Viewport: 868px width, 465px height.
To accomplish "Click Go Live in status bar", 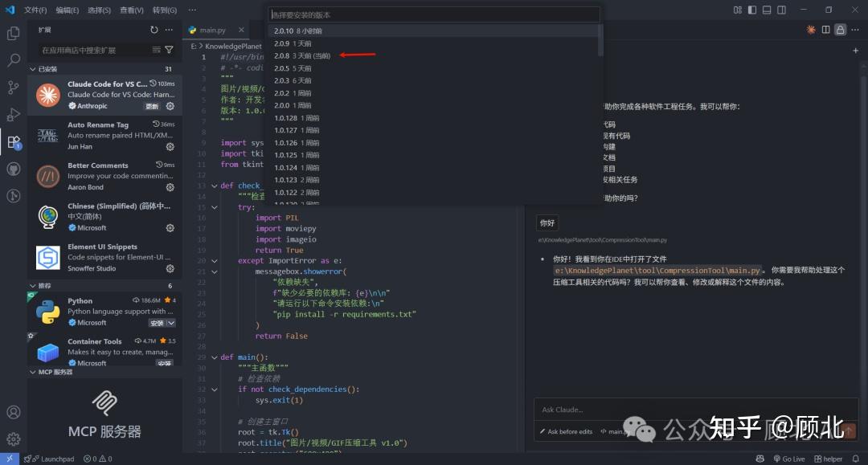I will [x=789, y=459].
